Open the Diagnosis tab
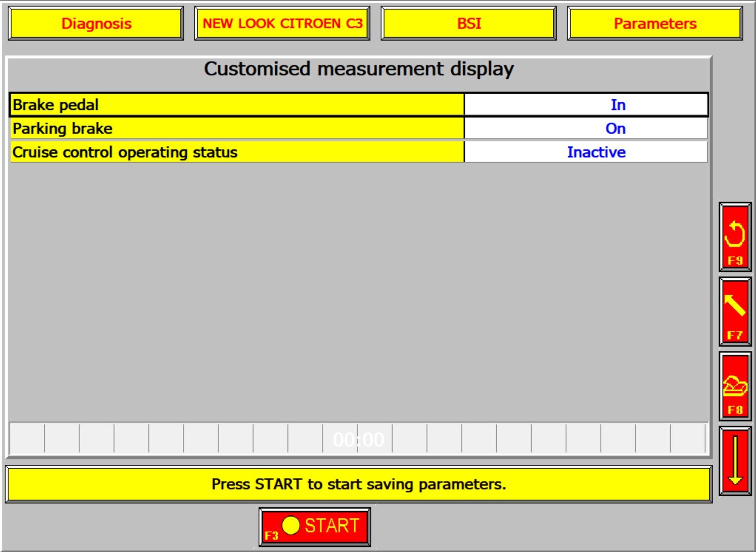 [x=96, y=23]
